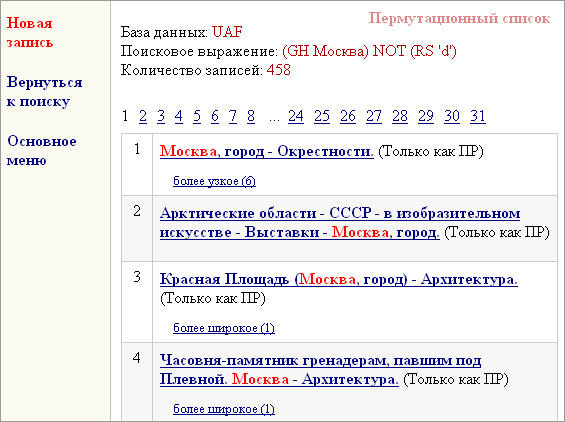Go to Основное меню
This screenshot has height=422, width=565.
(41, 150)
